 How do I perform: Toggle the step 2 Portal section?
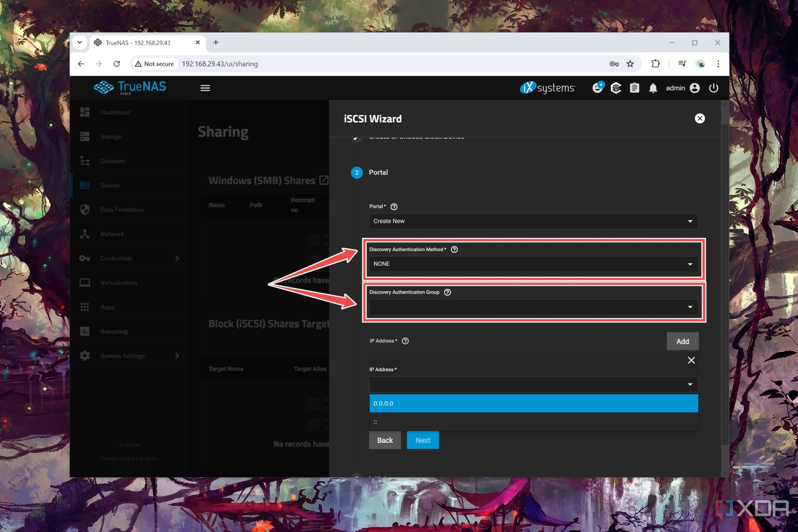point(378,172)
